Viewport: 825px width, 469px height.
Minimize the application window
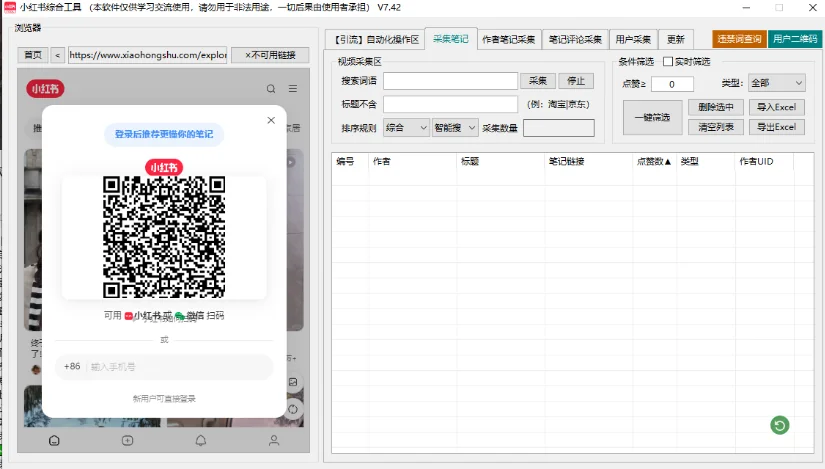pos(746,7)
